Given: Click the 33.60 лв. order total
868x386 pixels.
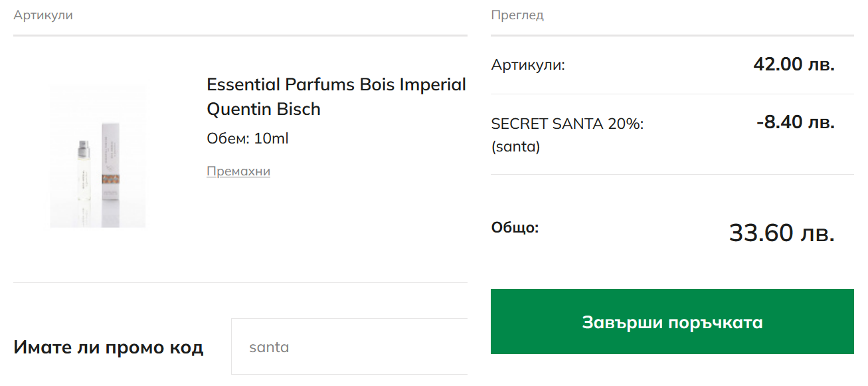Looking at the screenshot, I should (782, 233).
